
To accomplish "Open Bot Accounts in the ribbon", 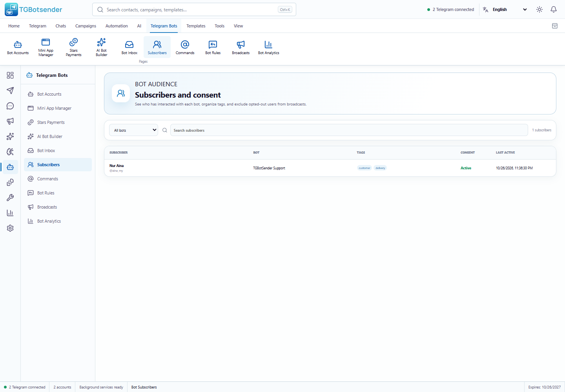I will coord(18,47).
